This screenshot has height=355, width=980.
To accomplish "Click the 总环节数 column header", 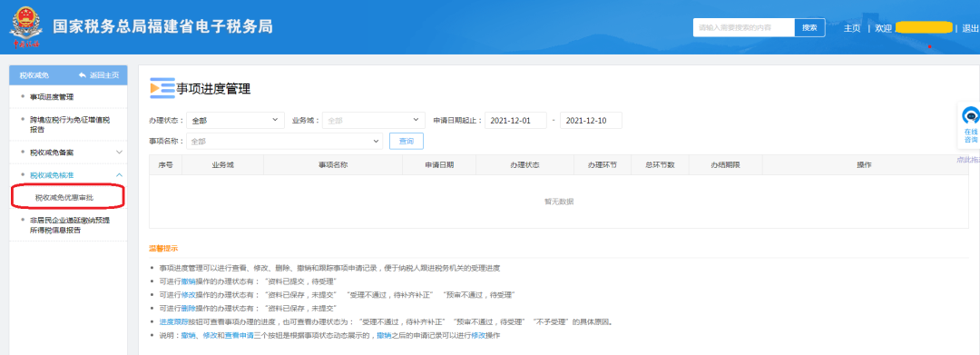I will pos(660,165).
